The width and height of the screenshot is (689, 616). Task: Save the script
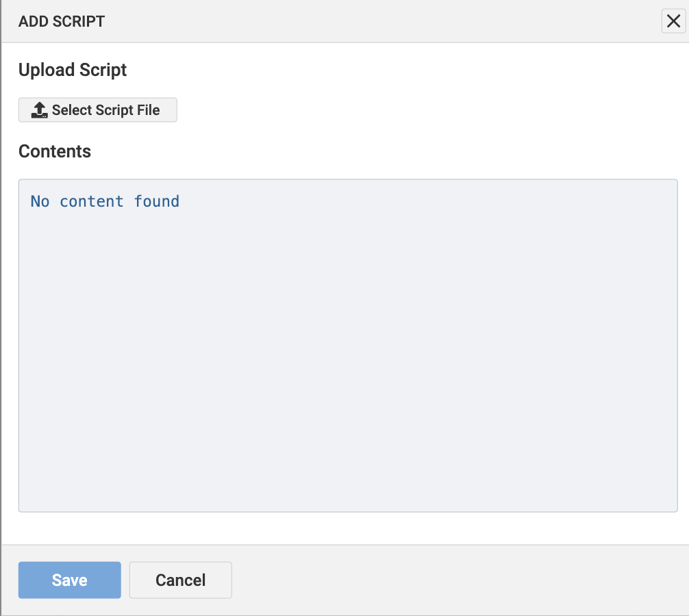tap(69, 580)
